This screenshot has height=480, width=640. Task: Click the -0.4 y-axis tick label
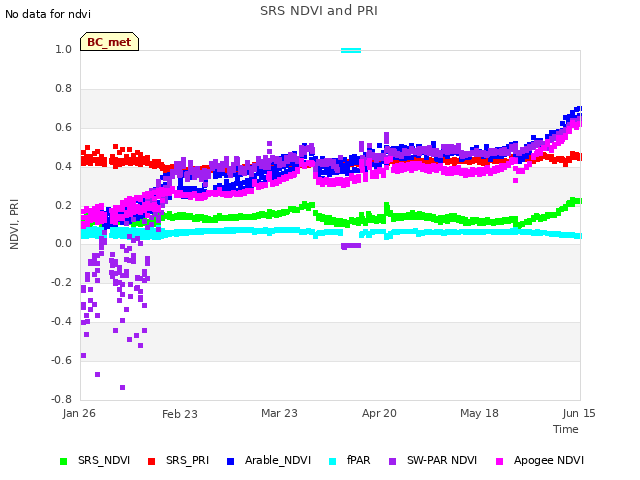pos(62,321)
